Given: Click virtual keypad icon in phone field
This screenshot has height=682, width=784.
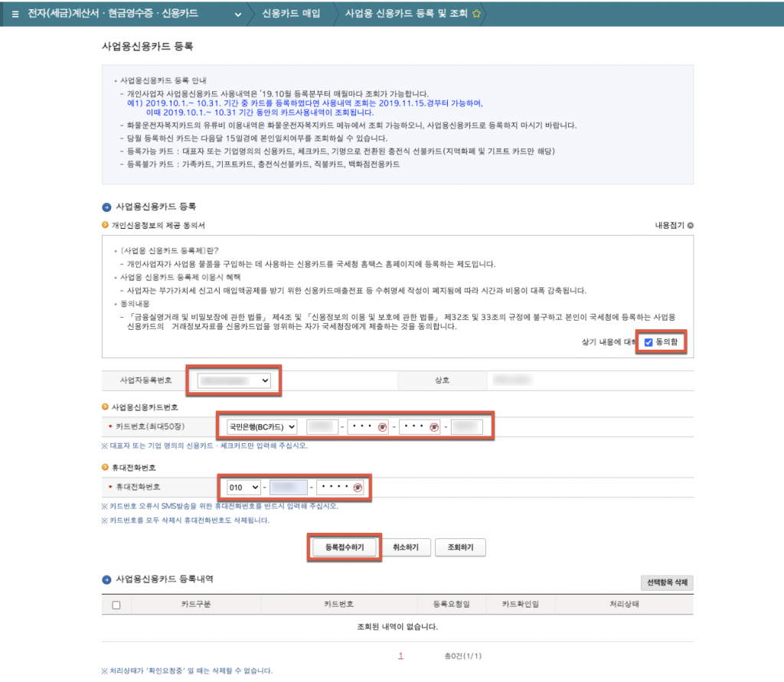Looking at the screenshot, I should pyautogui.click(x=358, y=488).
